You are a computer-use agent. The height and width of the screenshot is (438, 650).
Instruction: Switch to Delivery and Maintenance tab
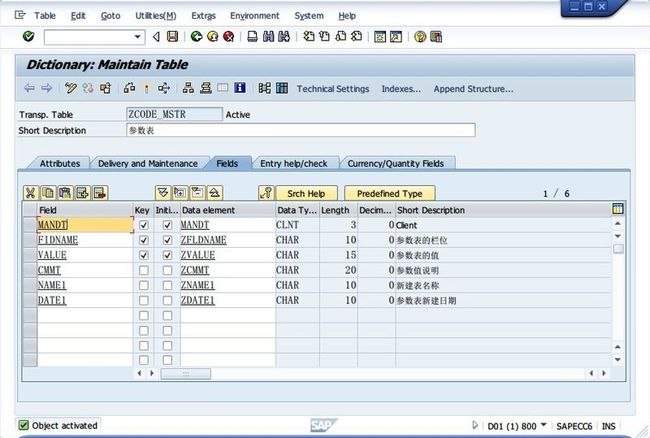point(148,163)
